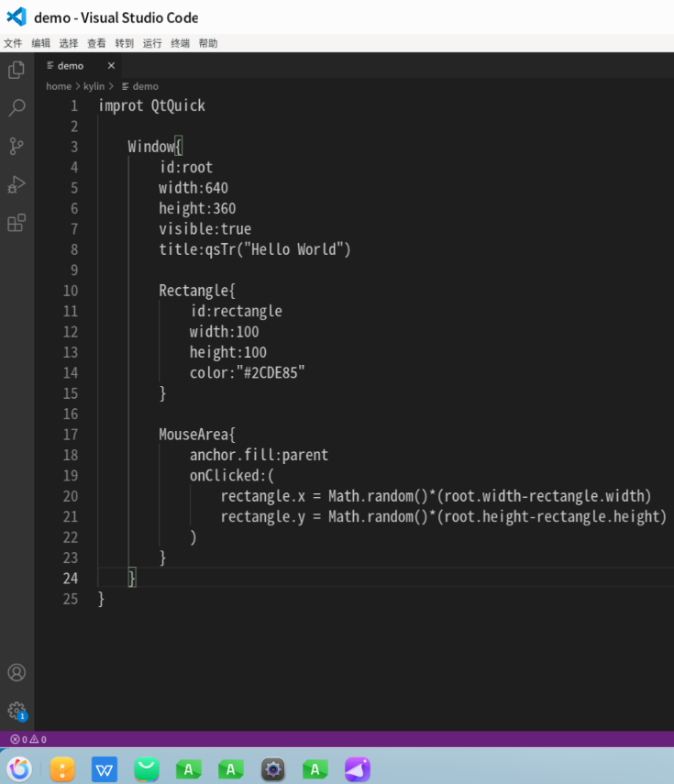Open the purple bird app icon in taskbar
Viewport: 674px width, 784px height.
tap(358, 769)
